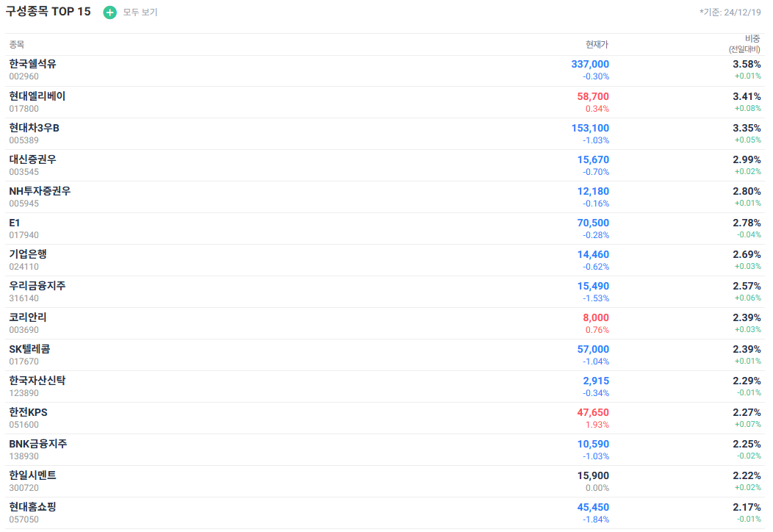Select stock name 한국자산신탁
The image size is (773, 532).
[37, 381]
